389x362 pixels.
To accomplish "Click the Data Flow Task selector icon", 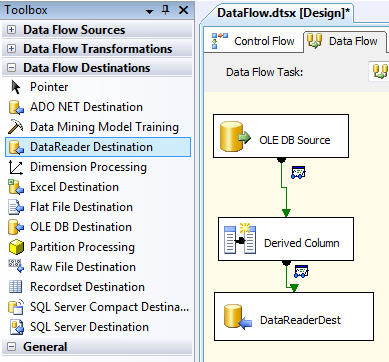I will 380,72.
